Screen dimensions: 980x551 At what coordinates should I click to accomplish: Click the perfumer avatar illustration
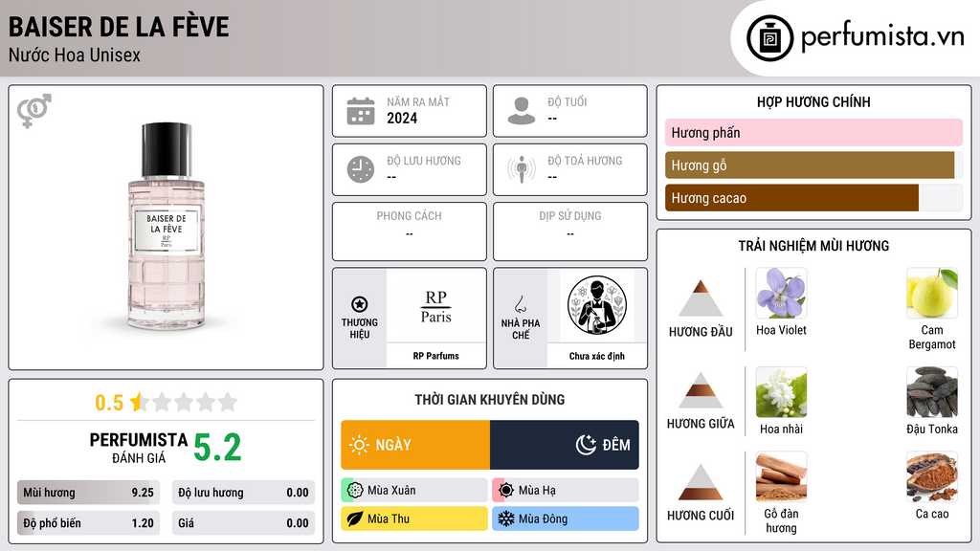pyautogui.click(x=597, y=305)
